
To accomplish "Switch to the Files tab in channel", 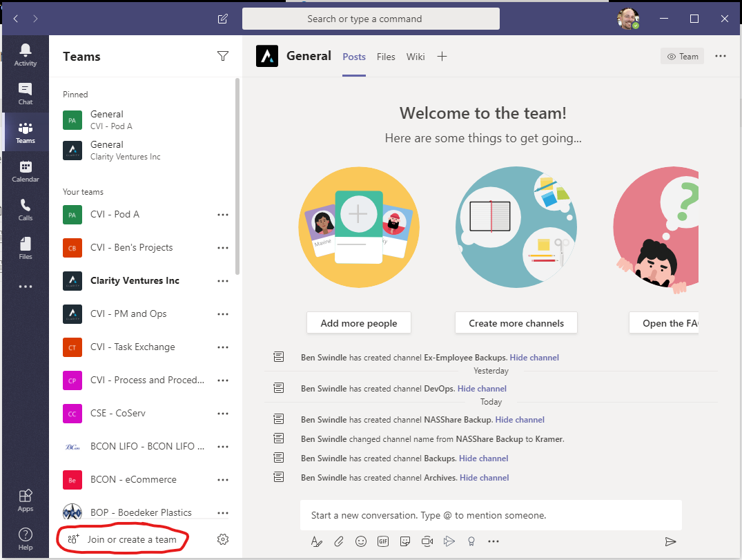I will pos(386,57).
